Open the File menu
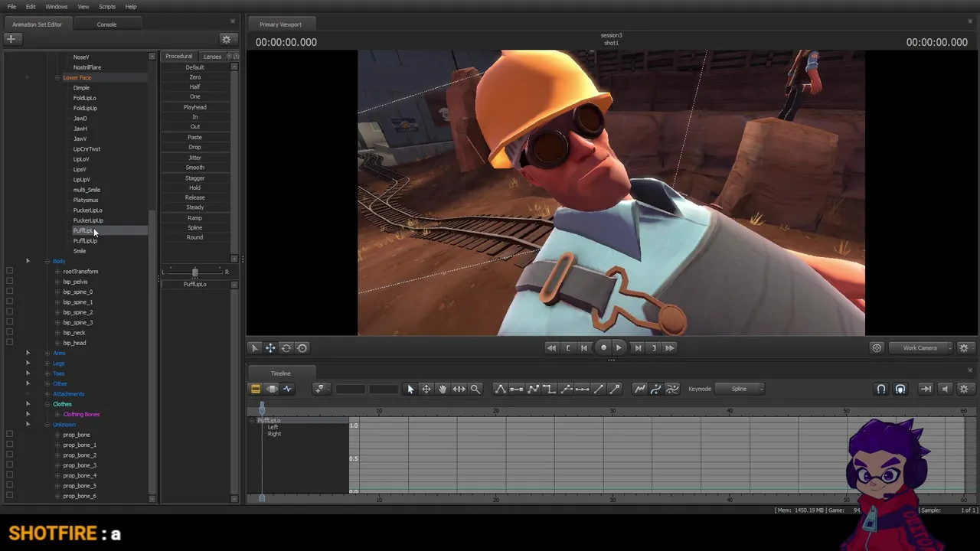 tap(11, 7)
